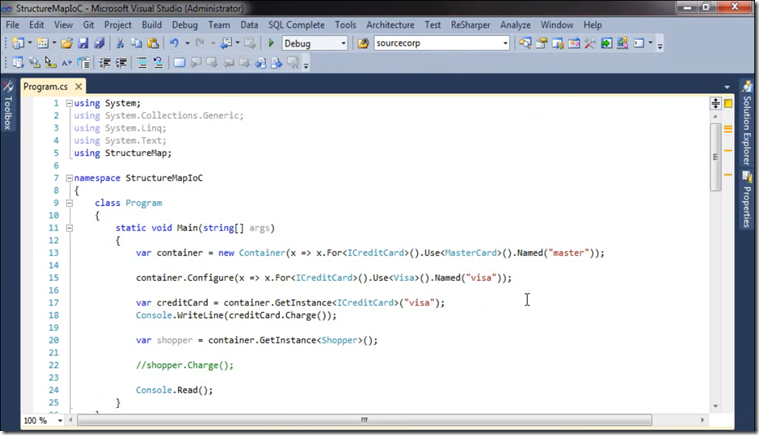This screenshot has height=435, width=759.
Task: Toggle a bookmark on the current line
Action: (179, 62)
